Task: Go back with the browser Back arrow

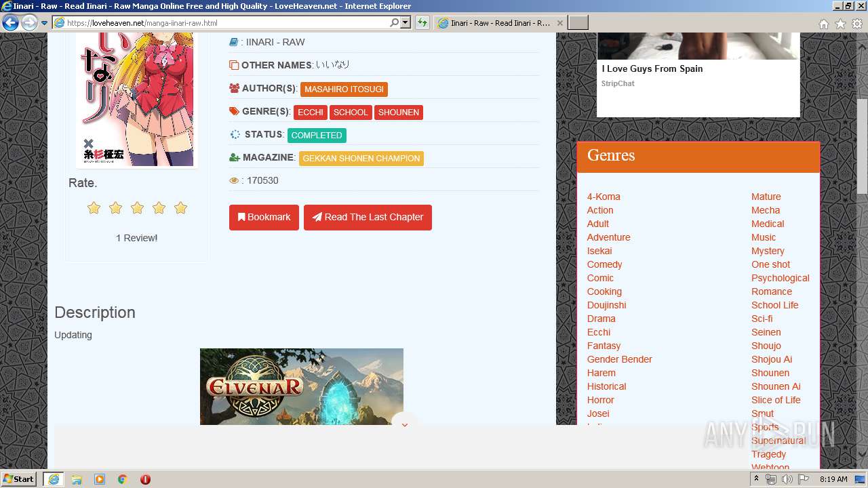Action: (10, 23)
